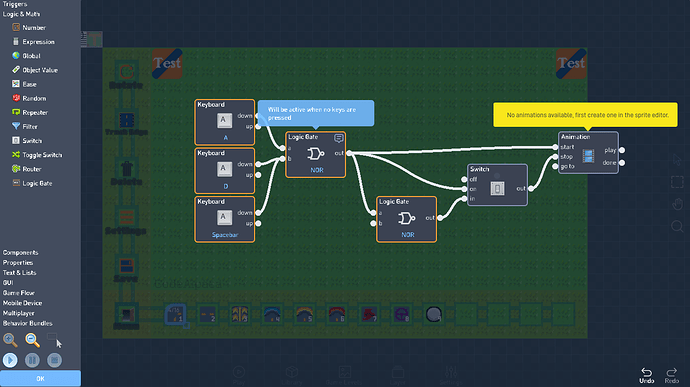Image resolution: width=690 pixels, height=387 pixels.
Task: Open the Triggers category
Action: pos(15,4)
